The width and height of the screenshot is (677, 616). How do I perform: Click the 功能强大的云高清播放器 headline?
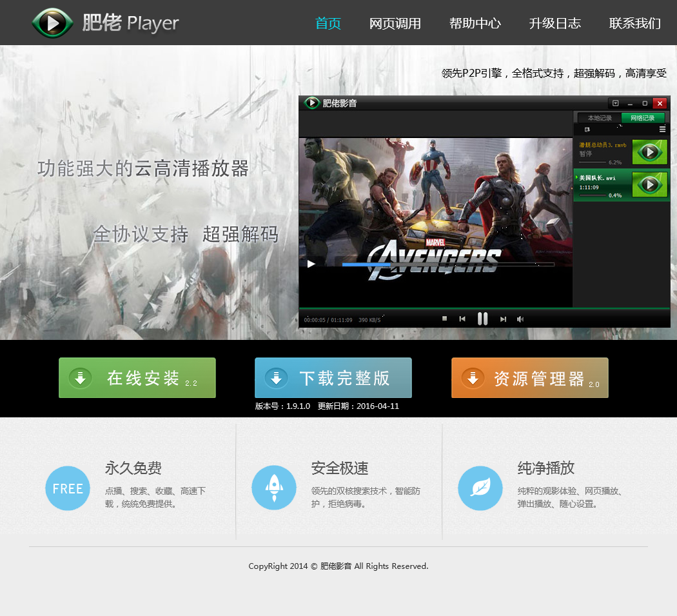143,168
